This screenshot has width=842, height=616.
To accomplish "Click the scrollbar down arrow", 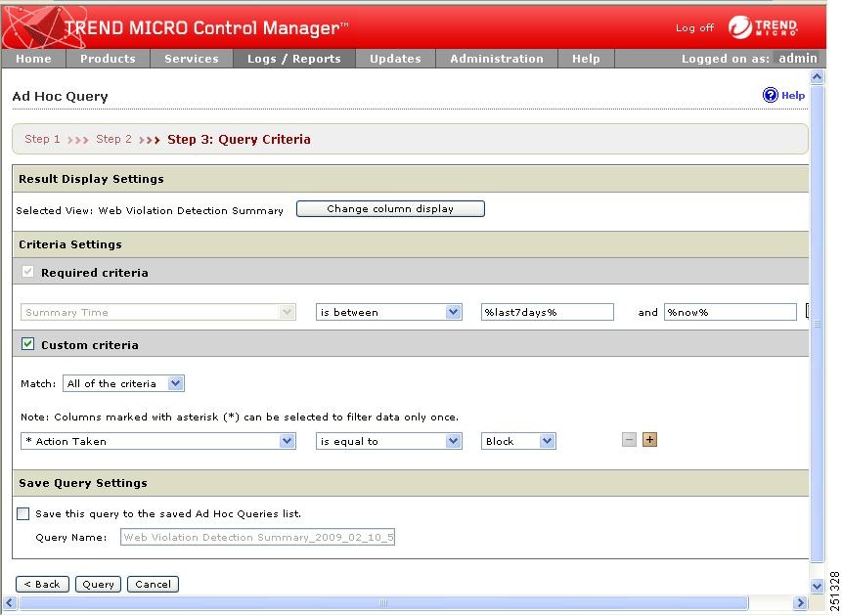I will tap(816, 587).
